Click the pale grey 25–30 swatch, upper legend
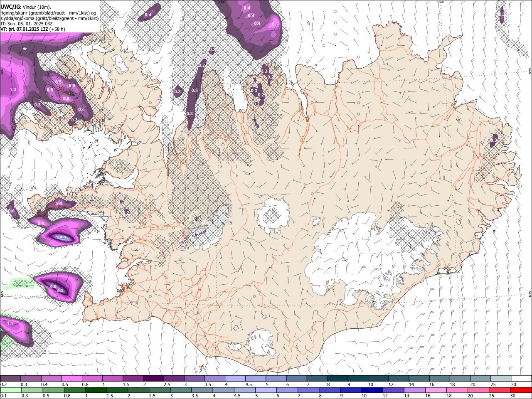Image resolution: width=532 pixels, height=399 pixels. pyautogui.click(x=501, y=378)
